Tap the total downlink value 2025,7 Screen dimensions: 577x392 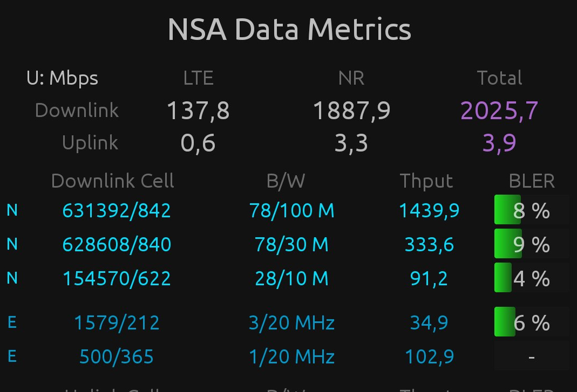coord(499,111)
